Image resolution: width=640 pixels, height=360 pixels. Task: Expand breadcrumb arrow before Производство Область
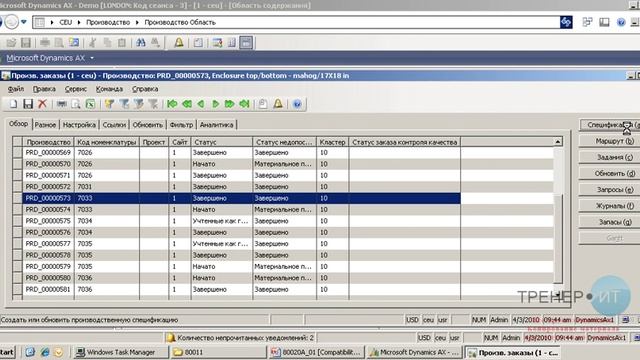click(137, 22)
